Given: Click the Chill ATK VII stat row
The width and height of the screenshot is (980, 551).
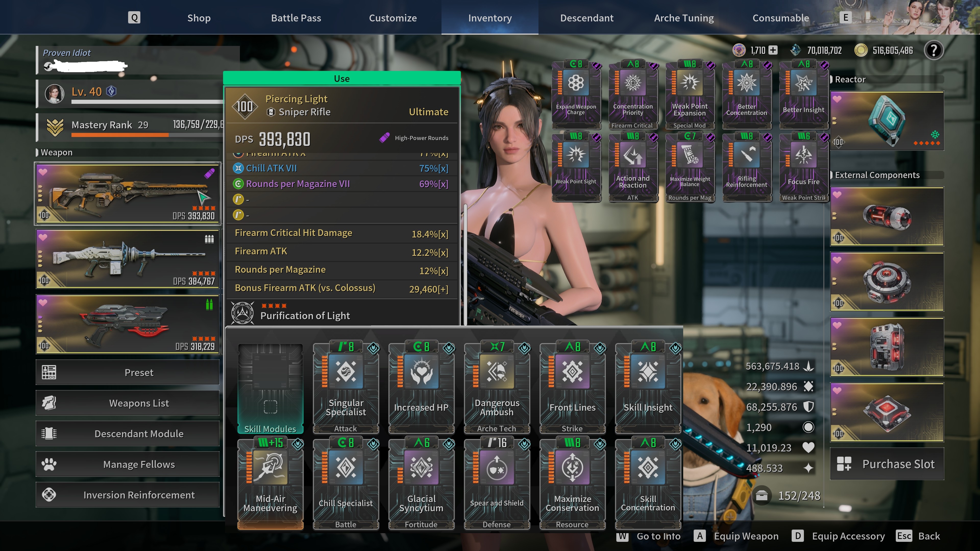Looking at the screenshot, I should [x=342, y=168].
